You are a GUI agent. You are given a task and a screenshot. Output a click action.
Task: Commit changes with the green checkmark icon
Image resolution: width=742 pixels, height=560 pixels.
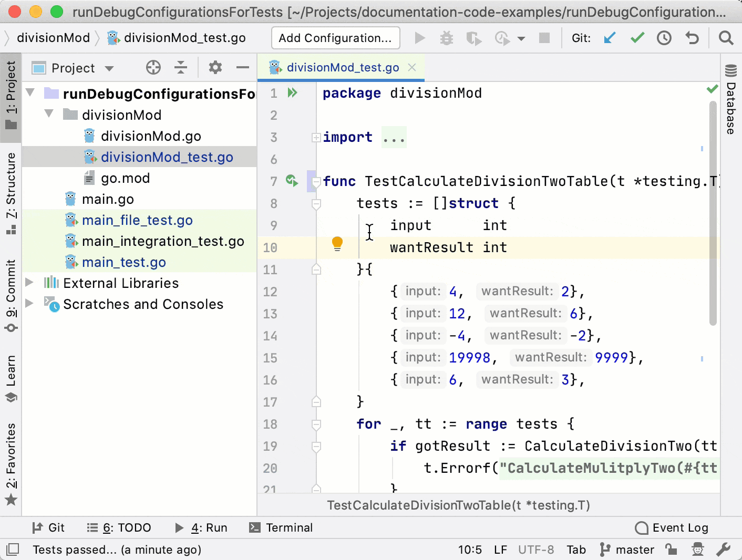(637, 38)
